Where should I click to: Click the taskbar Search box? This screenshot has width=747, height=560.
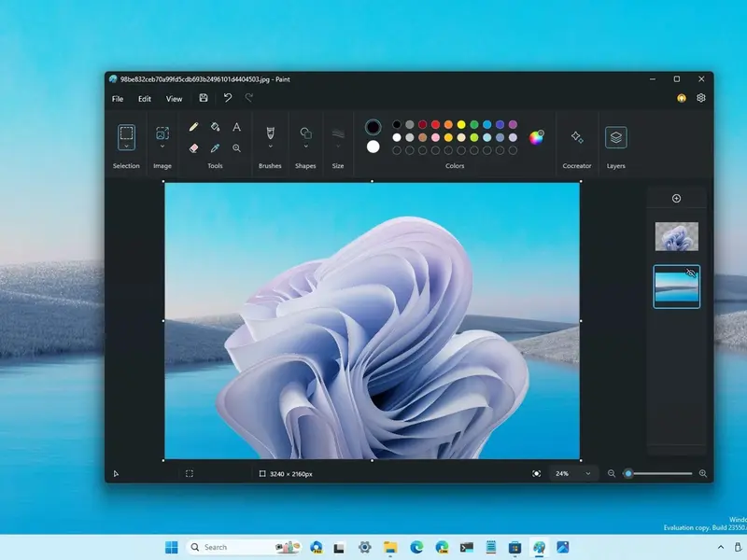244,547
